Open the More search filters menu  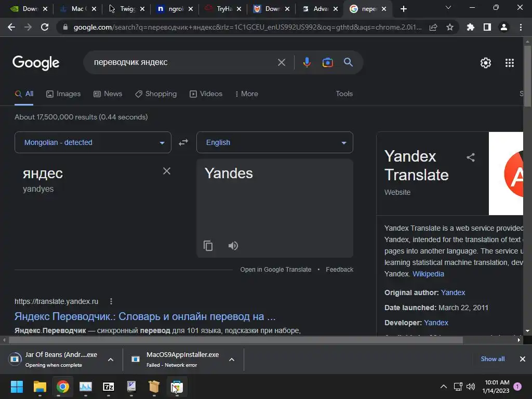tap(247, 94)
